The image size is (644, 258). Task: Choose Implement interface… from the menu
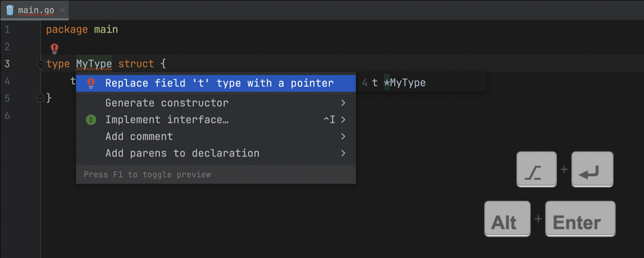pos(167,120)
